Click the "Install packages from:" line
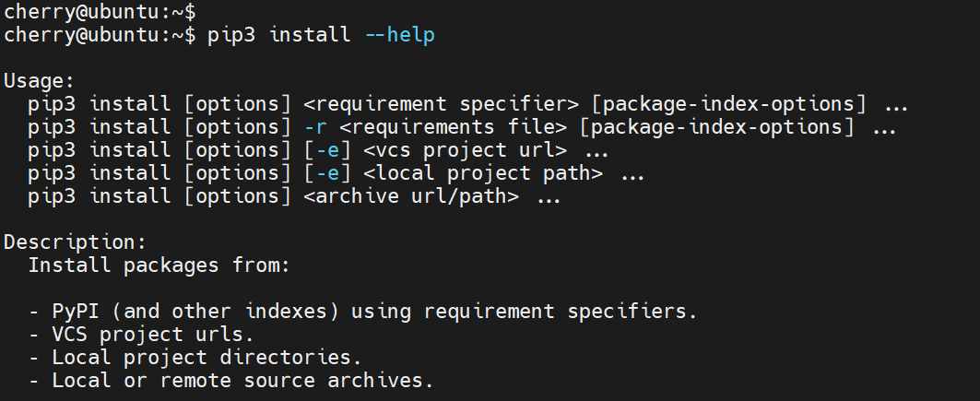980x401 pixels. [159, 265]
